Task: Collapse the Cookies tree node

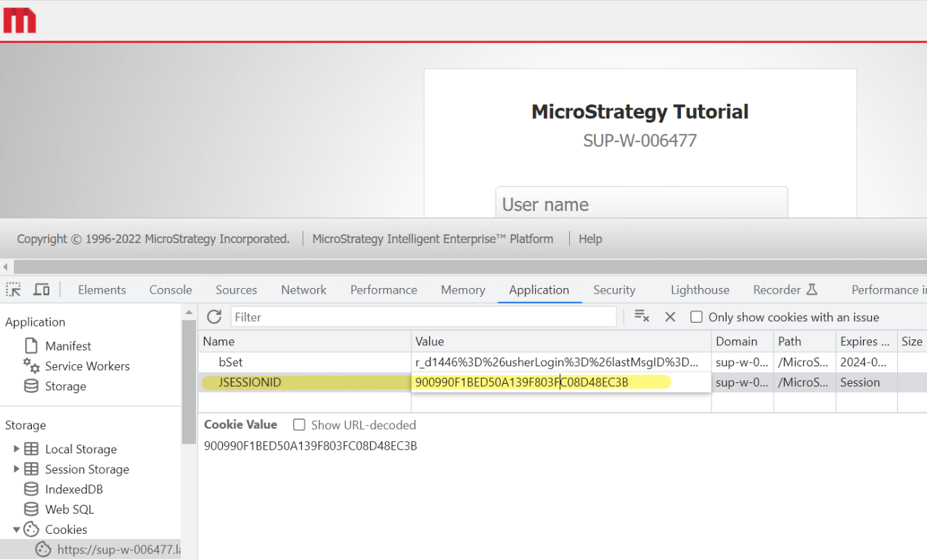Action: 17,530
